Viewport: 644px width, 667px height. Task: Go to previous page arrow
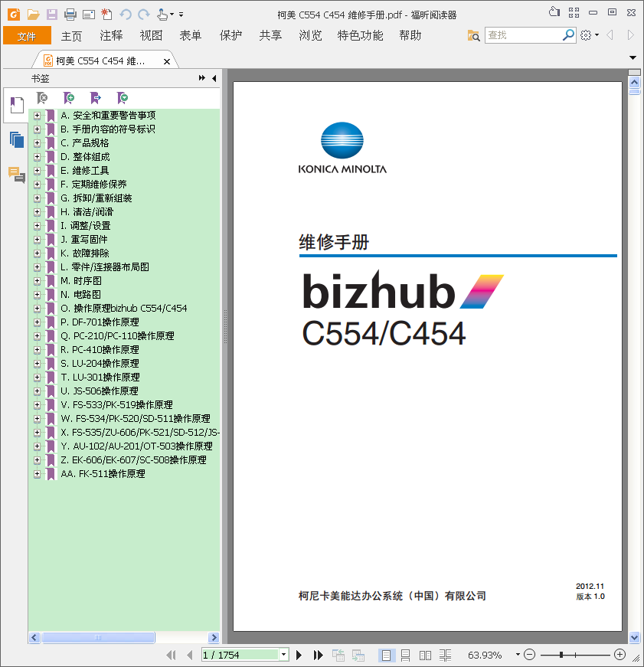[190, 655]
